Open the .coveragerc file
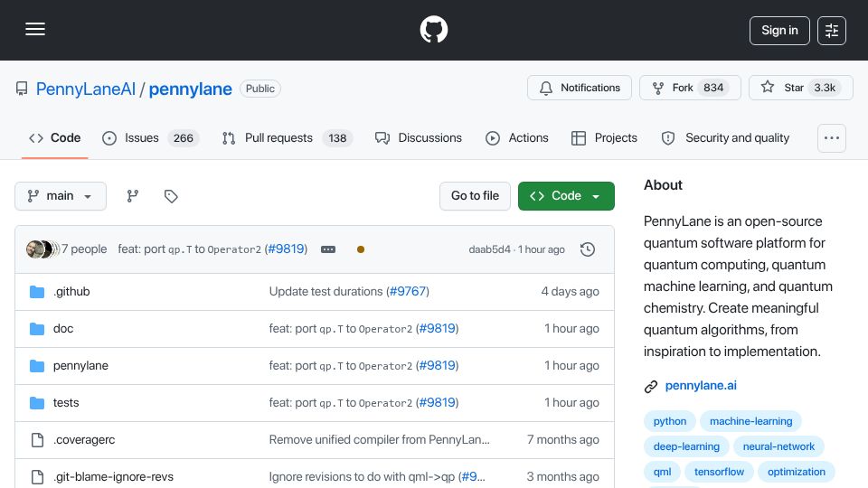 [x=84, y=440]
